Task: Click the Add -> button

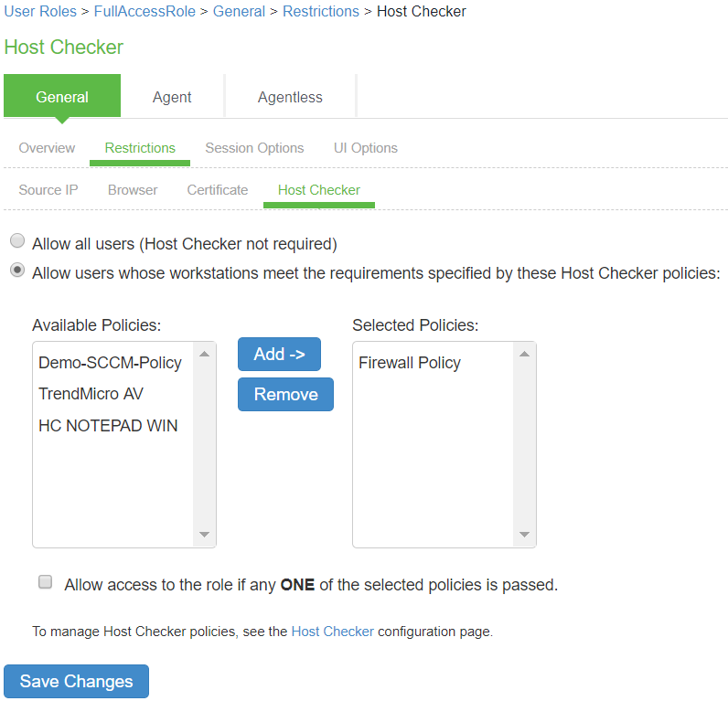Action: [279, 355]
